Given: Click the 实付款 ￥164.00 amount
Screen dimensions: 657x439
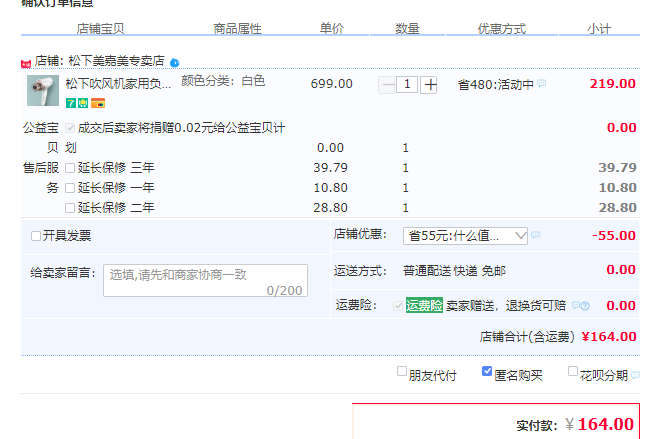Looking at the screenshot, I should coord(599,424).
